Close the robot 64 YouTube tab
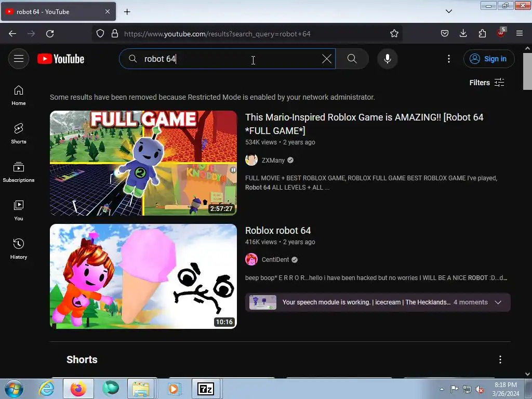 pos(107,11)
